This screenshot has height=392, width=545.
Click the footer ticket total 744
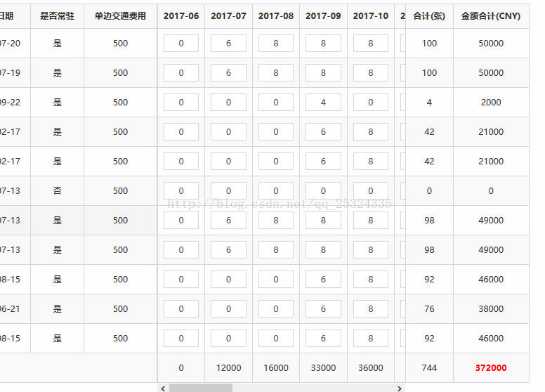(x=429, y=368)
